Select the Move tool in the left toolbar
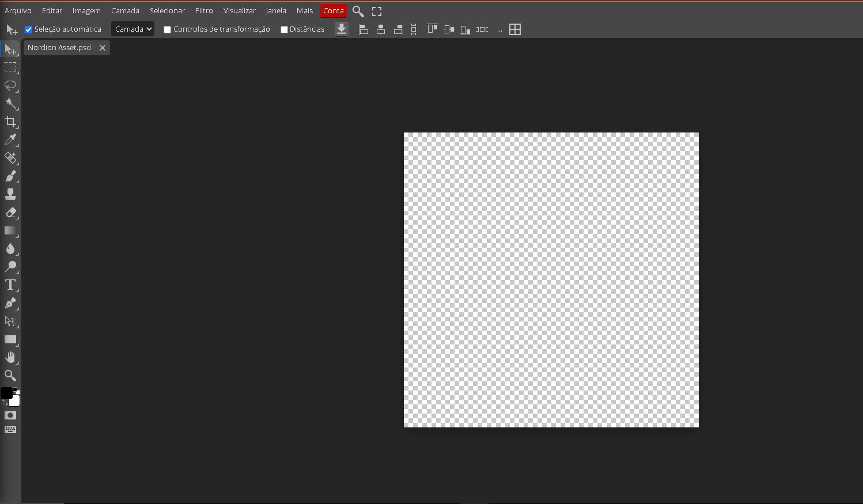This screenshot has width=863, height=504. point(10,50)
